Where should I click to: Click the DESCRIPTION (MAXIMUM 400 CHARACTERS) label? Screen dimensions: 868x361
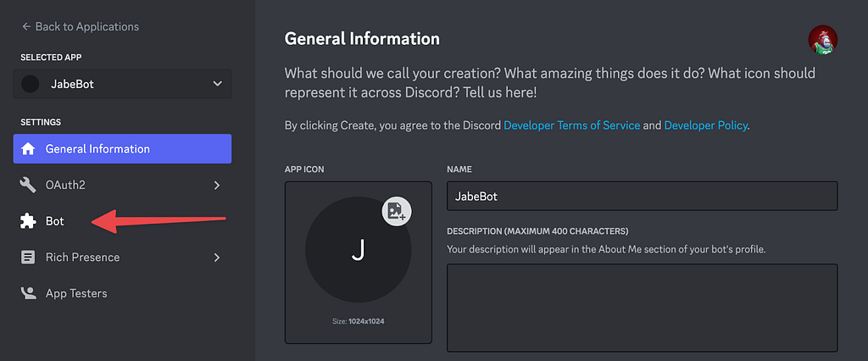(x=537, y=230)
